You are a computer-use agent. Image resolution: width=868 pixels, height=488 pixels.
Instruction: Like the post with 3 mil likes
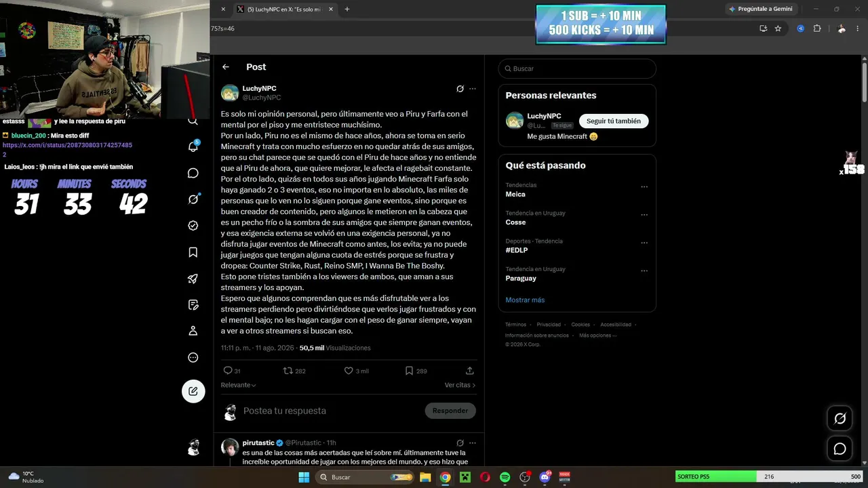(357, 371)
